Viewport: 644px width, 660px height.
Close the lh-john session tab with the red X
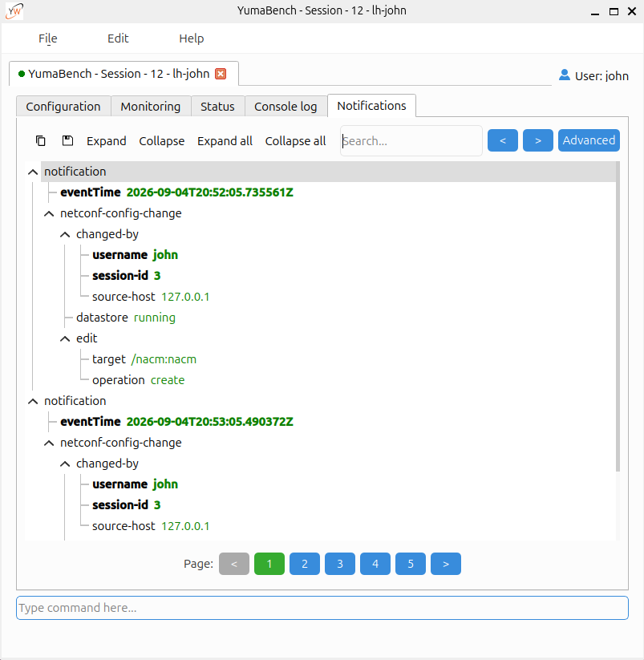click(221, 74)
